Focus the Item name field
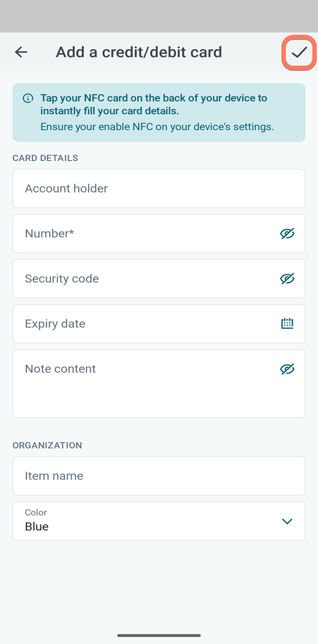 coord(159,476)
